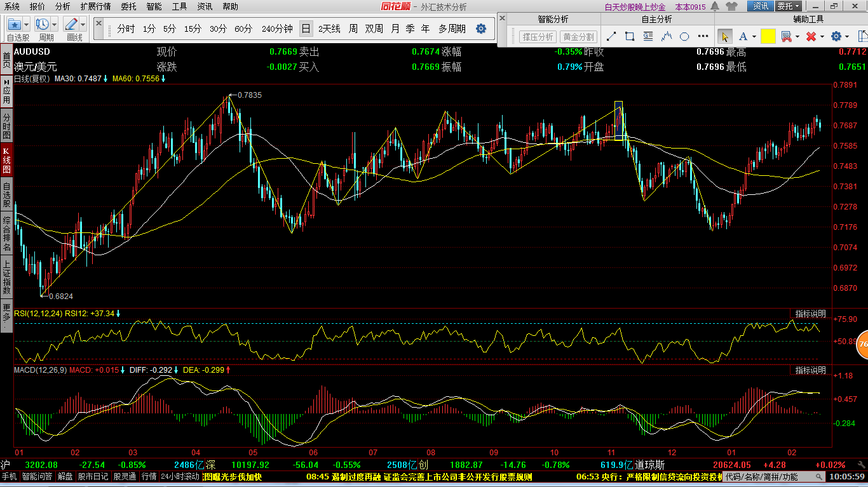Select the rectangle drawing tool
868x487 pixels.
pos(630,37)
